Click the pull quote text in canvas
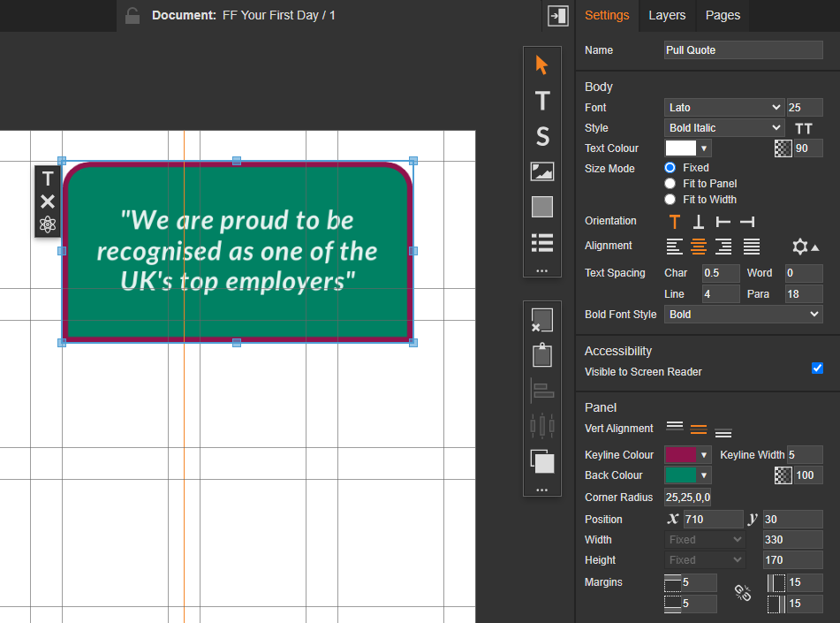The image size is (840, 623). point(237,250)
